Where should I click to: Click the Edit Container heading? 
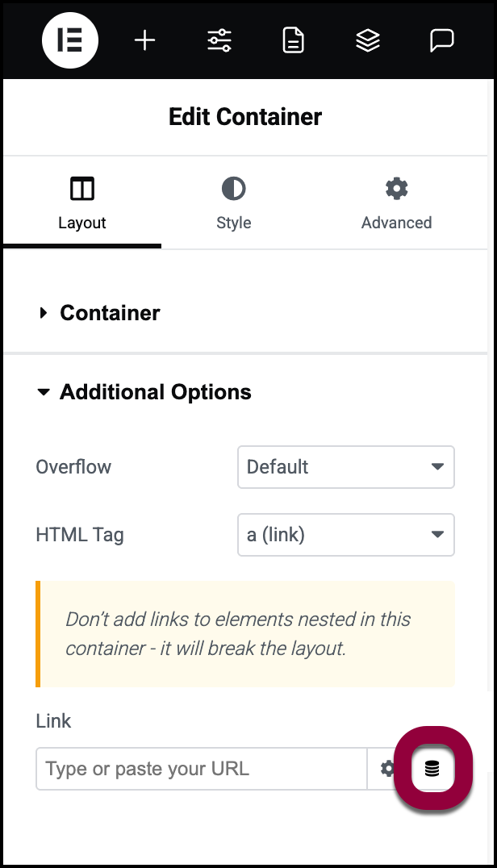245,117
